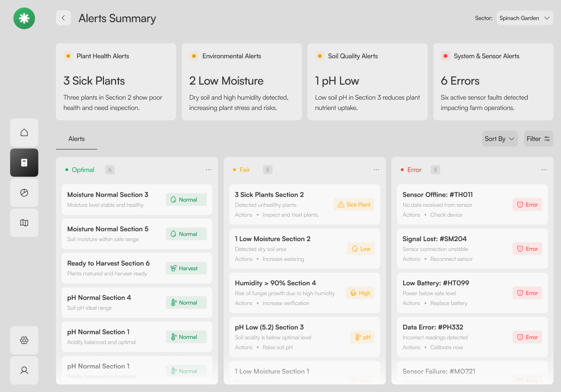Screen dimensions: 561x392
Task: Open the Home icon in the sidebar
Action: [24, 133]
